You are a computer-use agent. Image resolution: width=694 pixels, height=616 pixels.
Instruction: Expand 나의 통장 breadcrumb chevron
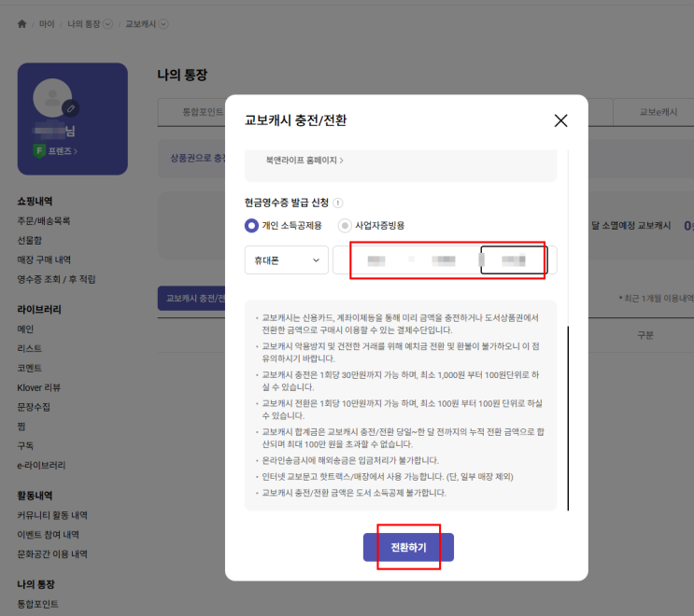tap(107, 24)
